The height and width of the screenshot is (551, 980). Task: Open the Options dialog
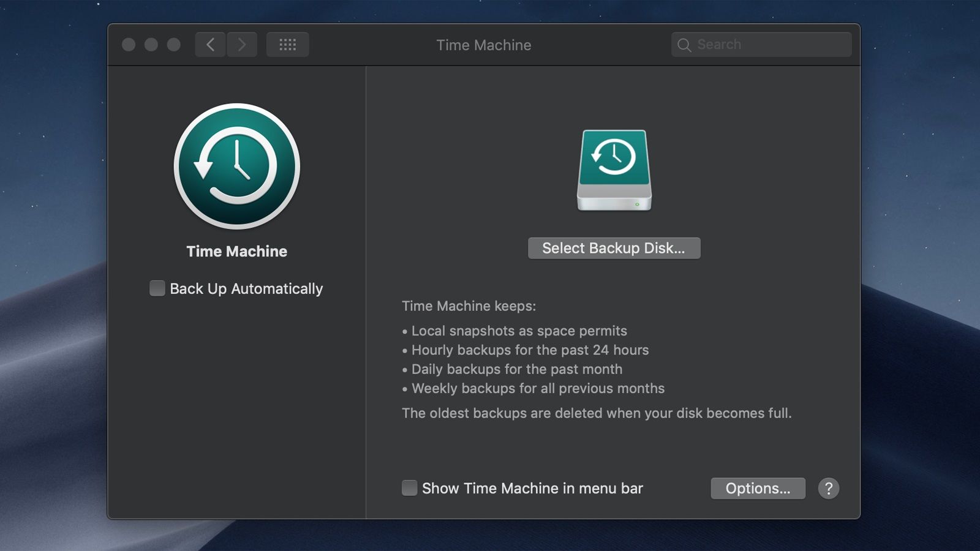(758, 489)
